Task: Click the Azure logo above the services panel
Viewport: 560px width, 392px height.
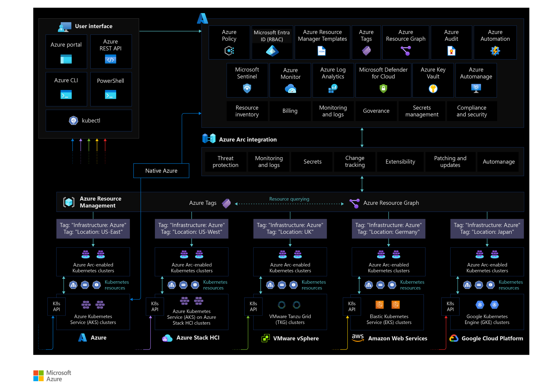Action: [x=202, y=18]
